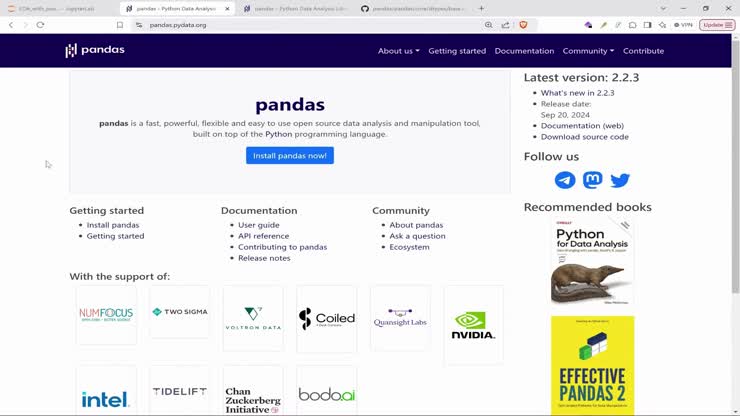Click the Brave Shields lion icon

click(523, 24)
